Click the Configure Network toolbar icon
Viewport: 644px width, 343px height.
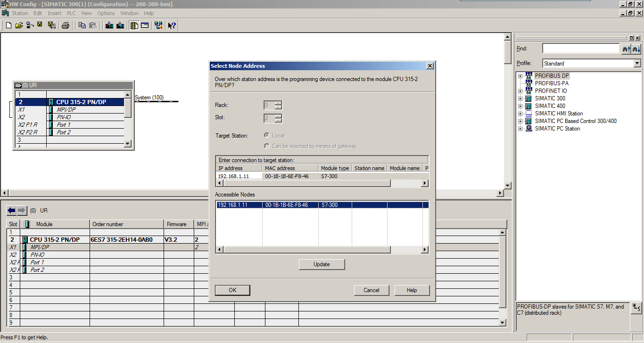coord(158,25)
